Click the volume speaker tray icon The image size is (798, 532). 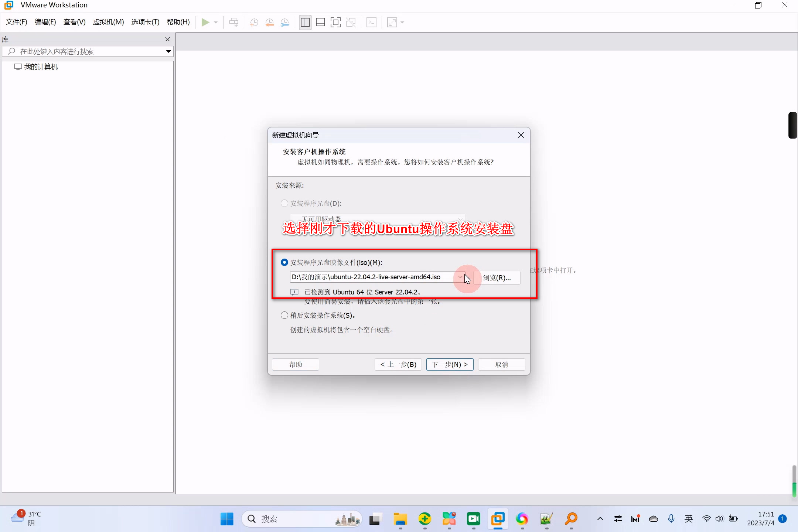tap(719, 519)
